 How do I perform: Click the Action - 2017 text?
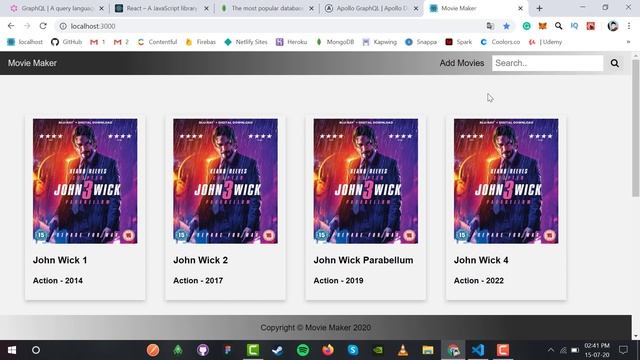(x=198, y=281)
